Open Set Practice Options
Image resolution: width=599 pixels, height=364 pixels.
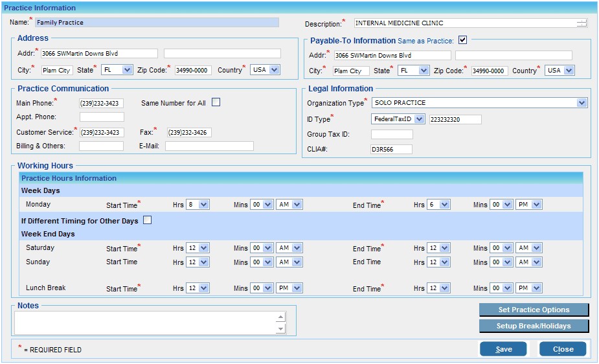pyautogui.click(x=534, y=310)
